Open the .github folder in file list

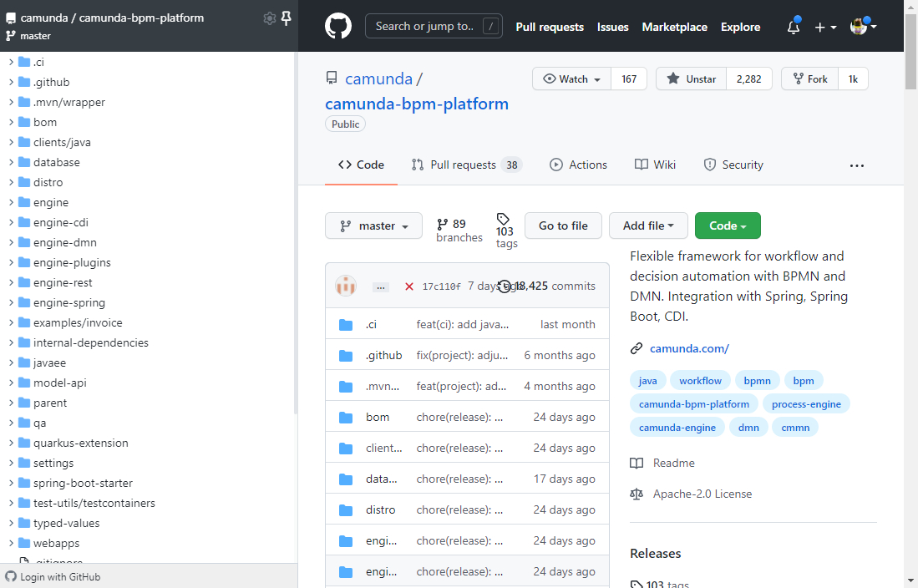pyautogui.click(x=384, y=356)
